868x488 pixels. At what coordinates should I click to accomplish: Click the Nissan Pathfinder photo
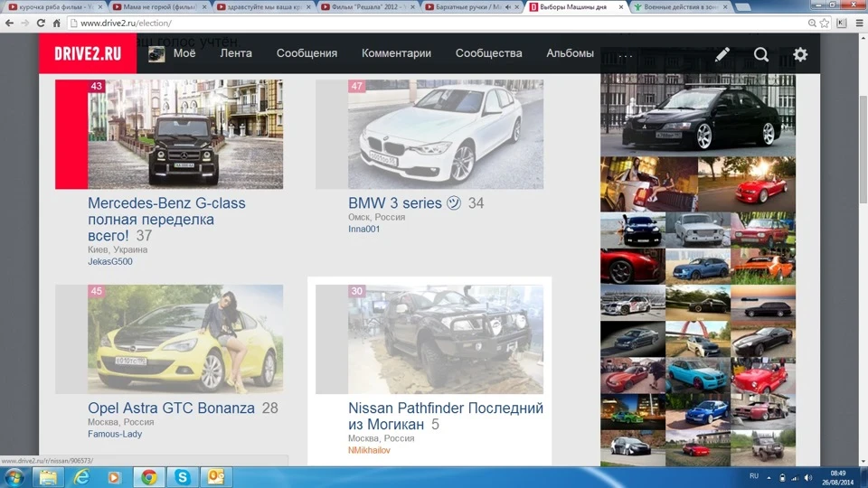(x=446, y=339)
